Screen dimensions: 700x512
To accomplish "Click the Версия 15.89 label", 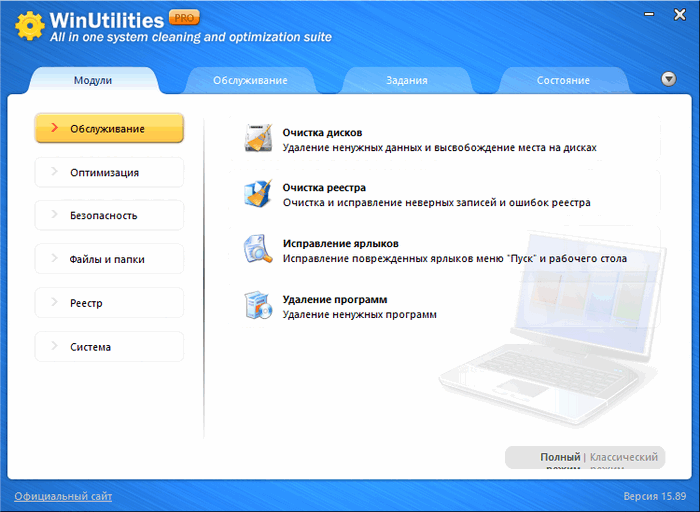I will (654, 496).
